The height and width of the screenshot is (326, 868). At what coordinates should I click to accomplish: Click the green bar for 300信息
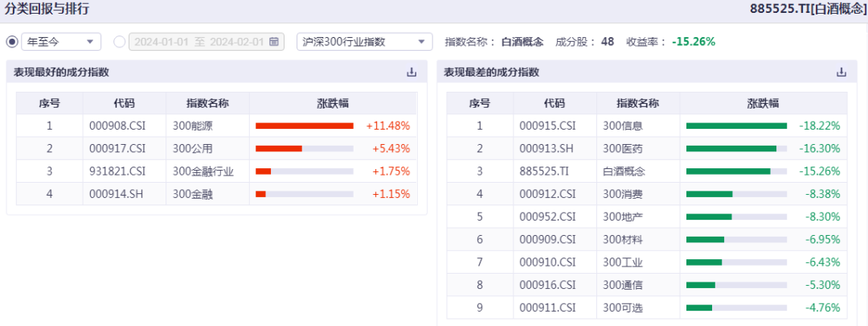click(x=736, y=126)
